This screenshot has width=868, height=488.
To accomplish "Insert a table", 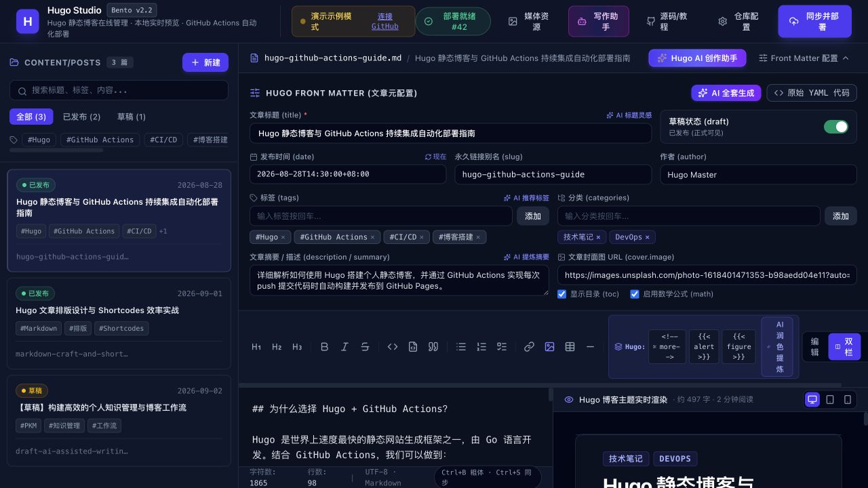I will coord(570,347).
